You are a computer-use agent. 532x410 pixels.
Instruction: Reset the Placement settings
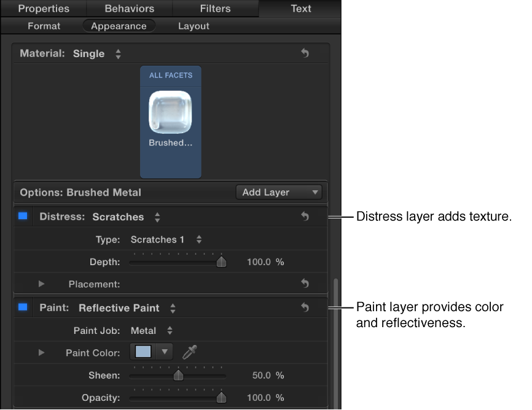[305, 284]
